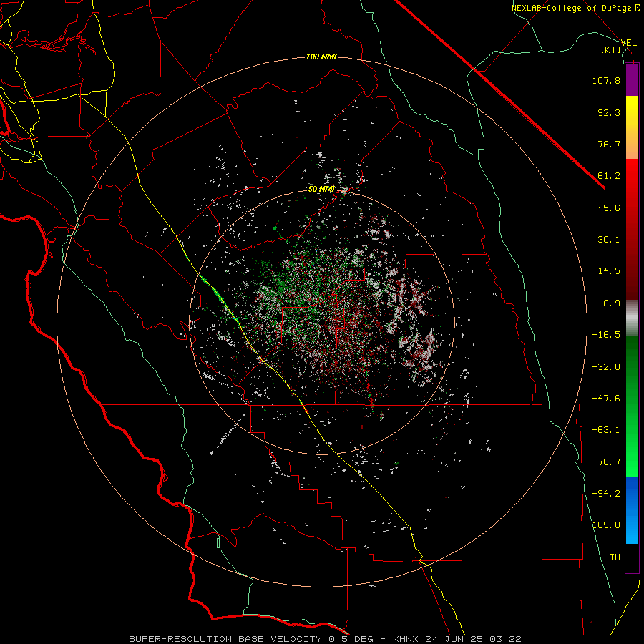
Task: Click the -47.6 legend value
Action: [x=606, y=399]
